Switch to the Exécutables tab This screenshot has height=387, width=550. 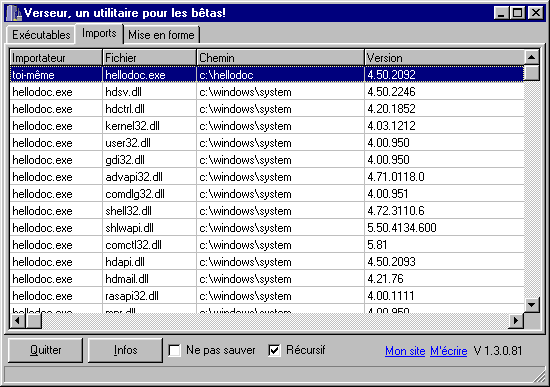pyautogui.click(x=41, y=35)
